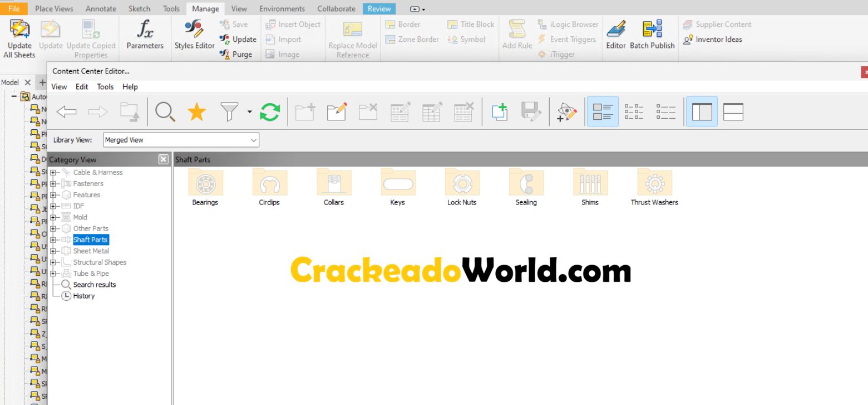The image size is (868, 405).
Task: Open the Tools menu in Content Center Editor
Action: [105, 87]
